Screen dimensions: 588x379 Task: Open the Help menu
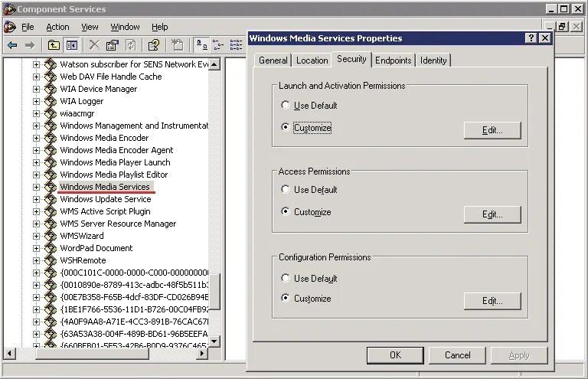[160, 27]
